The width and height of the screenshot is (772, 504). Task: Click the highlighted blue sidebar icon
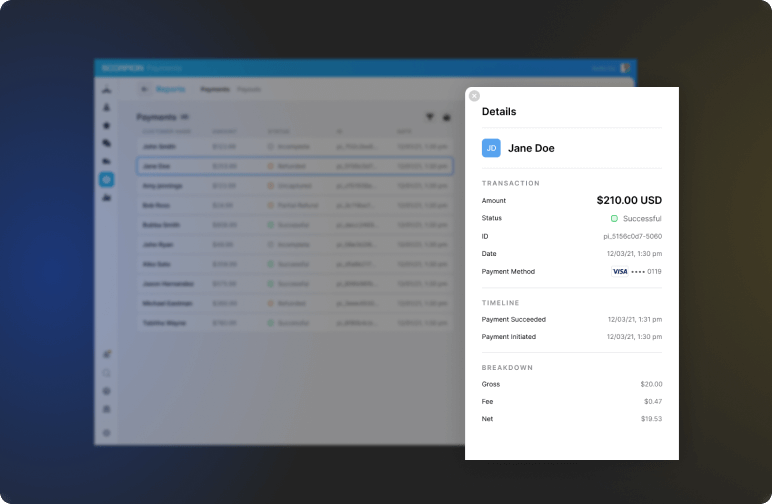[107, 179]
